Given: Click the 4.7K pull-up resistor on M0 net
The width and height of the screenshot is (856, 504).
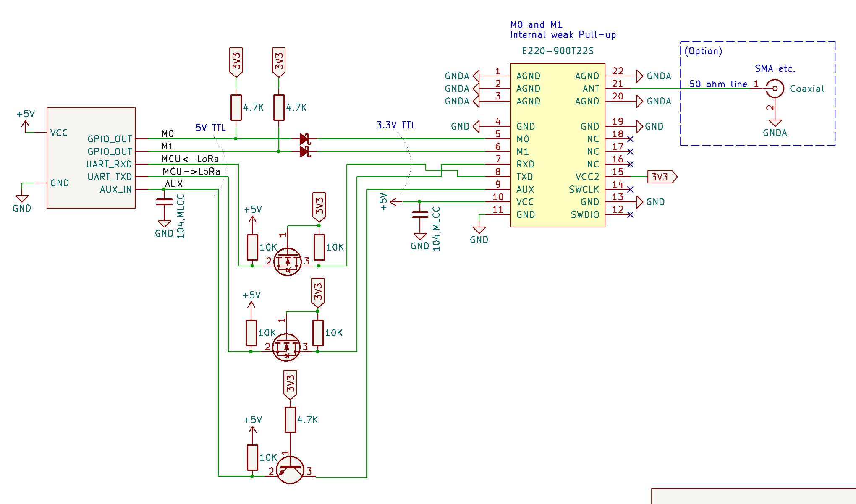Looking at the screenshot, I should click(236, 108).
